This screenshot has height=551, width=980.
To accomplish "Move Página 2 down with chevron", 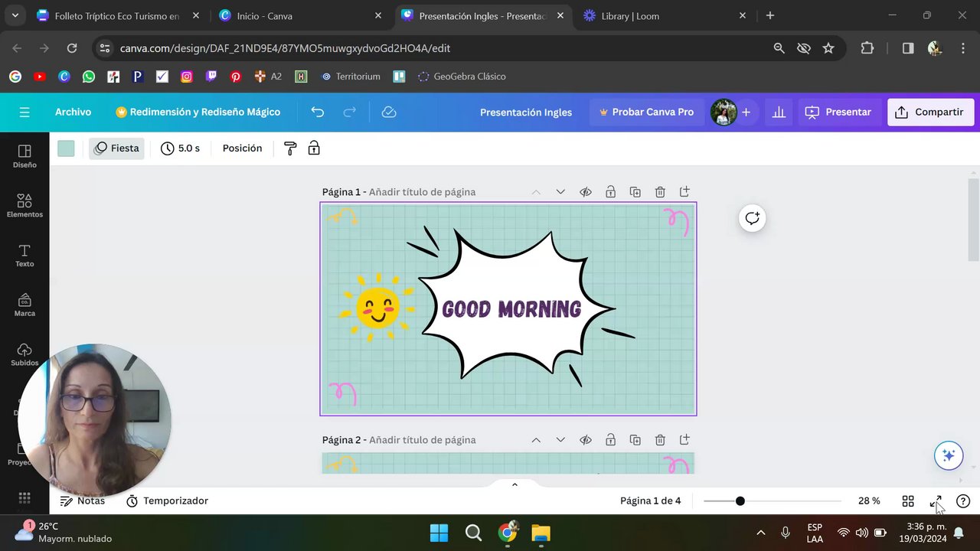I will click(560, 440).
